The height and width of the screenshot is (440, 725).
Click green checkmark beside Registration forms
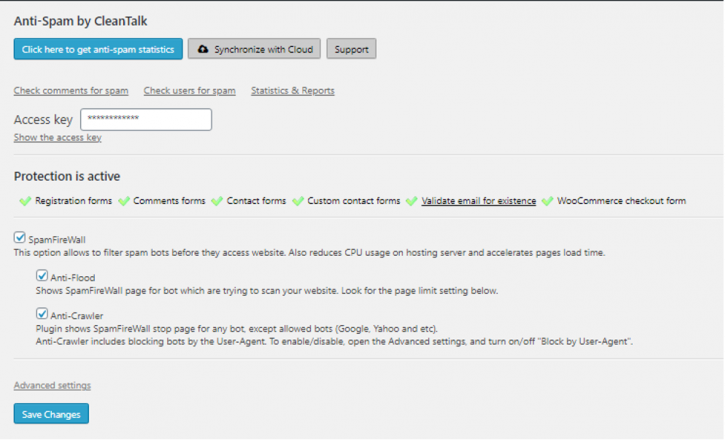(25, 201)
